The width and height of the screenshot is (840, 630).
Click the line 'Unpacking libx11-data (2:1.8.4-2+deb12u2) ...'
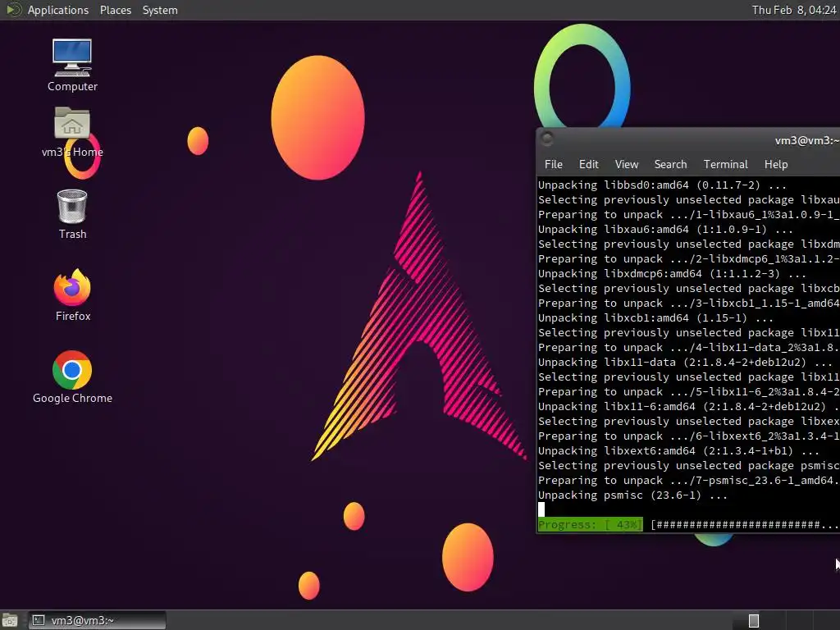[685, 362]
